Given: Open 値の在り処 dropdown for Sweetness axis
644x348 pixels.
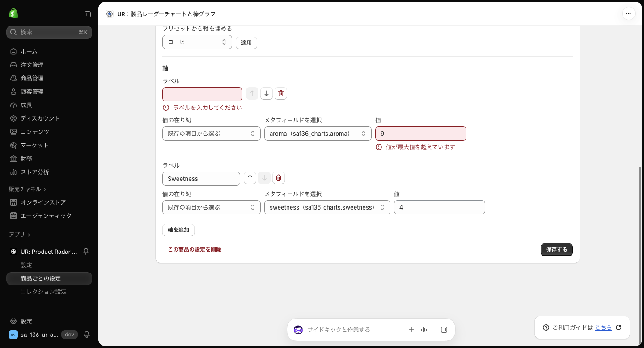Looking at the screenshot, I should [x=212, y=207].
